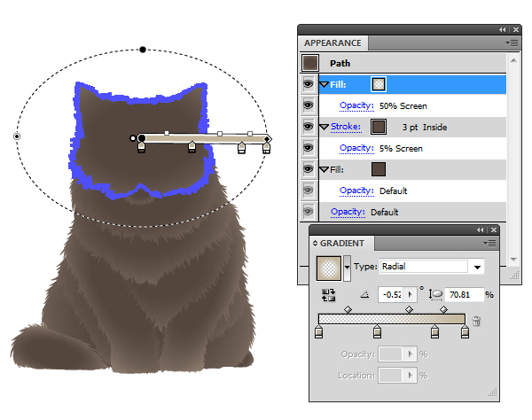Collapse the Gradient panel with double arrows
The height and width of the screenshot is (420, 532).
[480, 230]
